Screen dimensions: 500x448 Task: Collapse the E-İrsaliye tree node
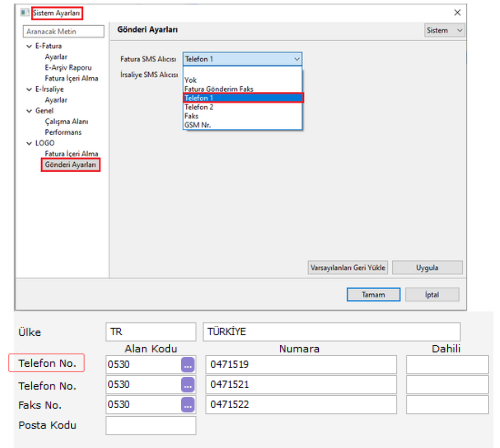tap(29, 89)
